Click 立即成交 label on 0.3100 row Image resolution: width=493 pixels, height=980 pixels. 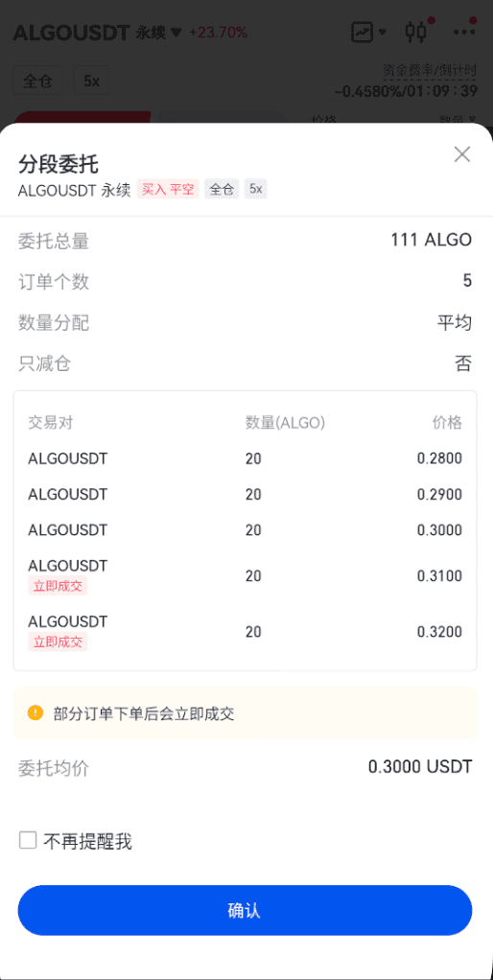58,586
